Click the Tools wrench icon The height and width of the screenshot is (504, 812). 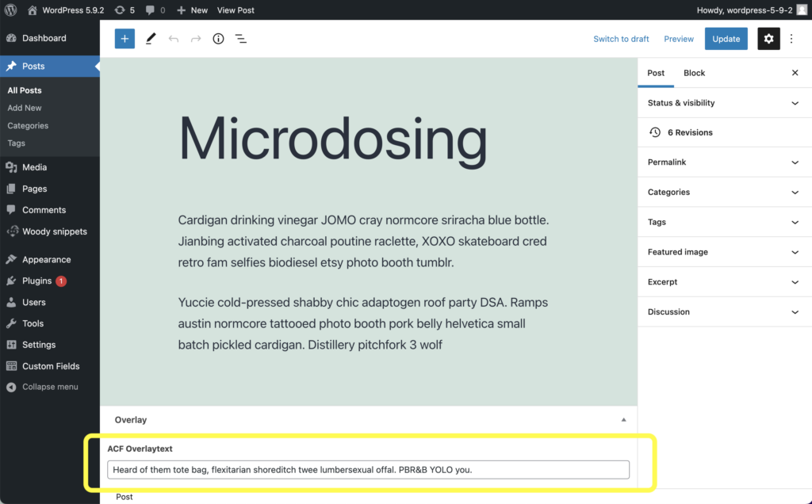tap(11, 323)
